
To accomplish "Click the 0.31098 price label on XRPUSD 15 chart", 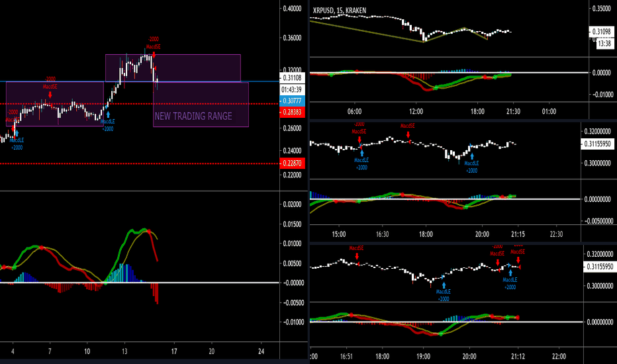I will (601, 32).
